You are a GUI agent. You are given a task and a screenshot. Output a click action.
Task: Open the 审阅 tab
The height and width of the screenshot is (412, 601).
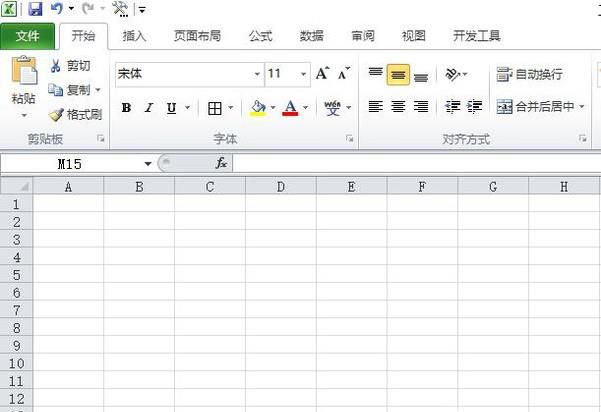tap(363, 36)
